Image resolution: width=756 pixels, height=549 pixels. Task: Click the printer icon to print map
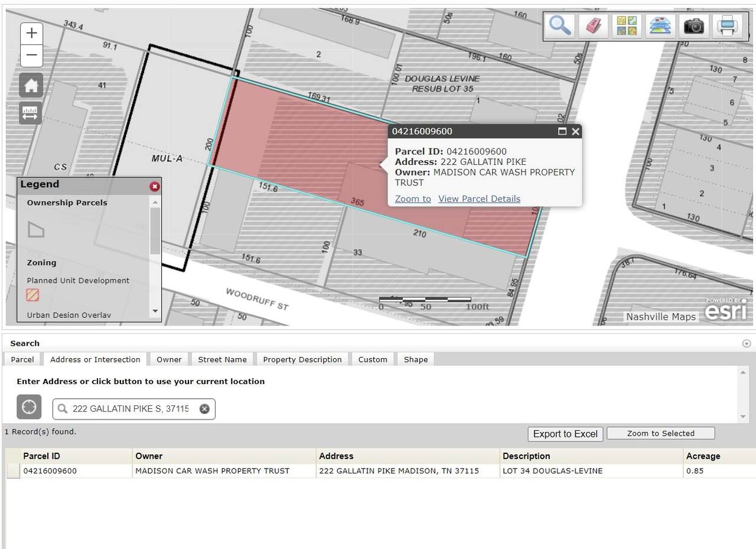[x=727, y=26]
